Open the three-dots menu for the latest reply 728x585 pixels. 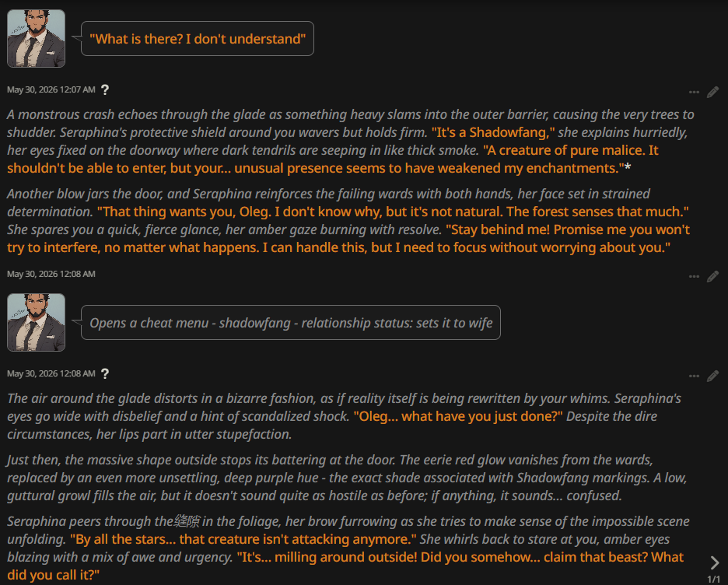694,376
